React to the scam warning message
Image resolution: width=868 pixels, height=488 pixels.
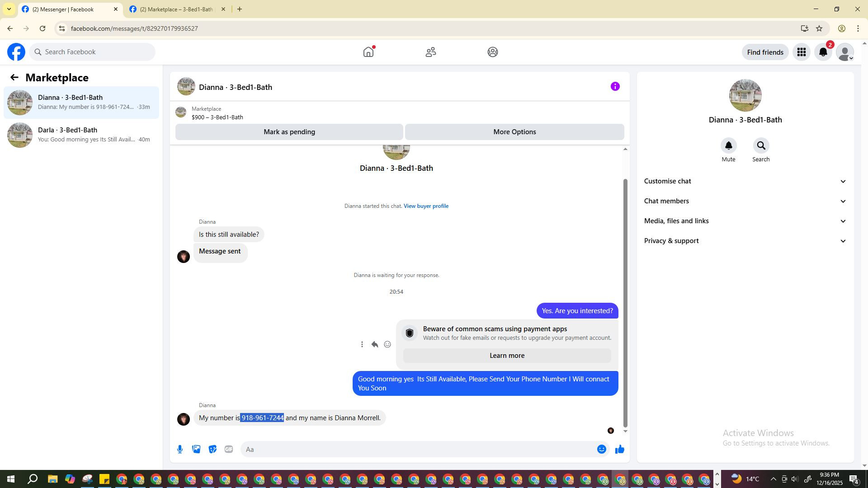click(x=387, y=344)
